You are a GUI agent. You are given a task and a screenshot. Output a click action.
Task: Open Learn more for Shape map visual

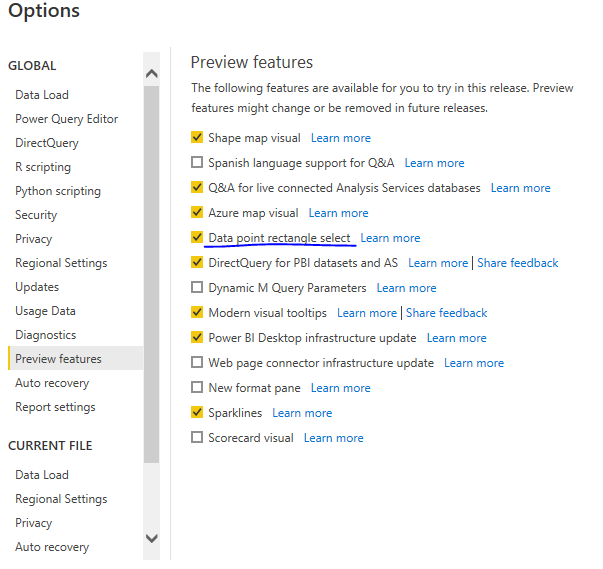(341, 138)
